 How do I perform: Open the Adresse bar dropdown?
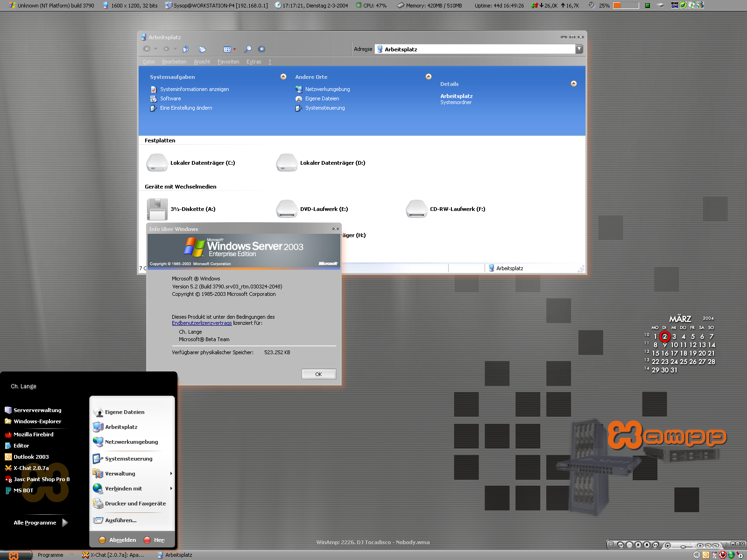[x=579, y=49]
